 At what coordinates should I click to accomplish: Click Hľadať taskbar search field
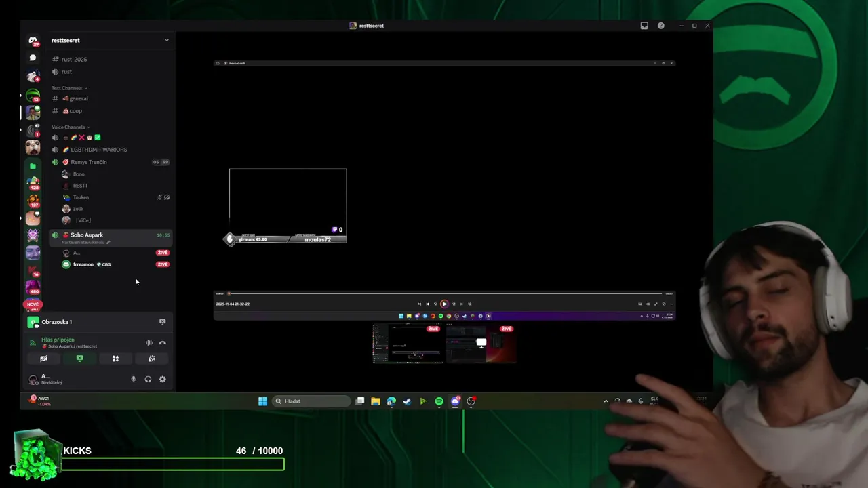click(312, 401)
